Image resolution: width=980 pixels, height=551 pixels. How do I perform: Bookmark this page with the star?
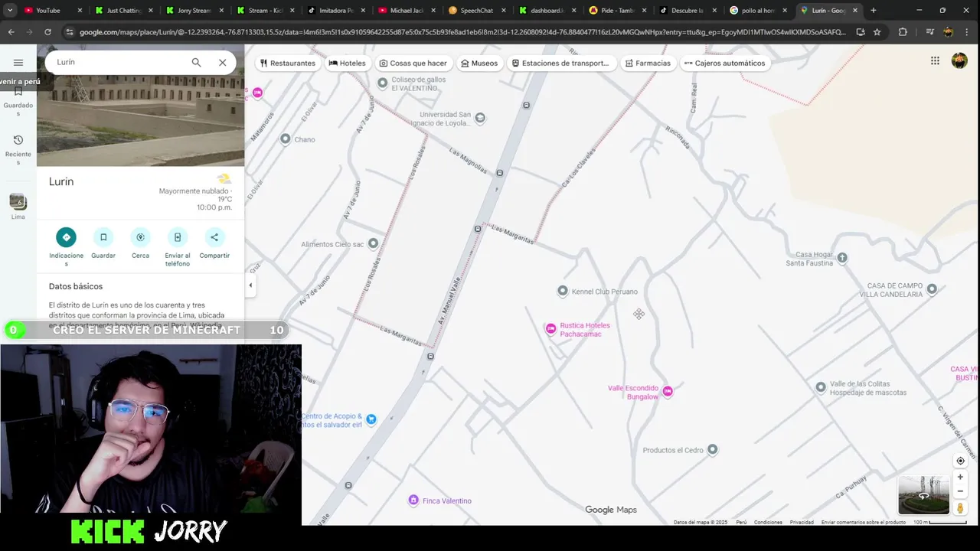[x=877, y=32]
